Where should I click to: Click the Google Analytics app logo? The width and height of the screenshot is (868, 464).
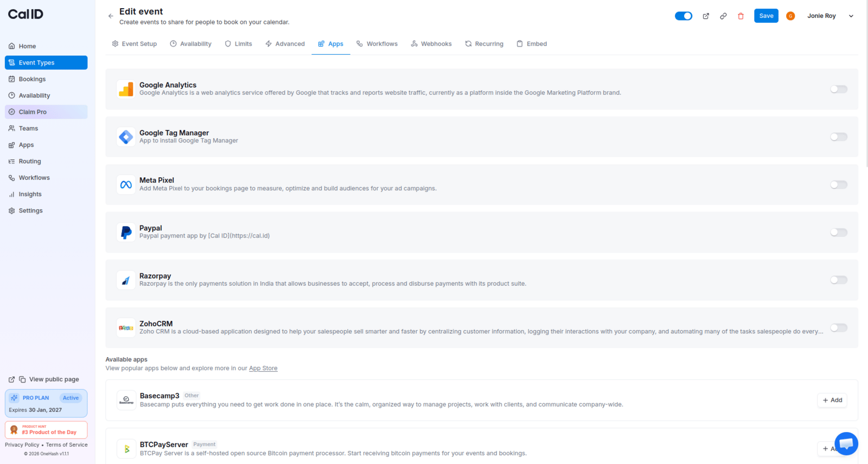click(x=126, y=89)
